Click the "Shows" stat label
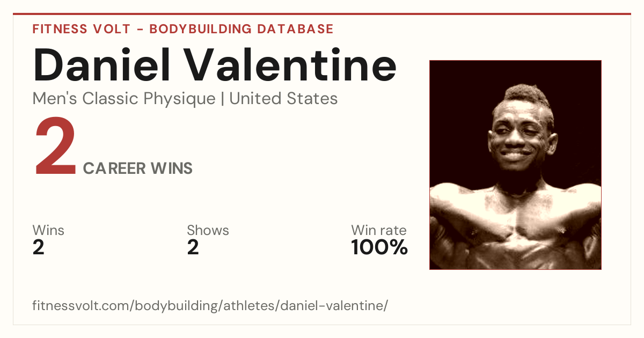Image resolution: width=644 pixels, height=338 pixels. [208, 230]
